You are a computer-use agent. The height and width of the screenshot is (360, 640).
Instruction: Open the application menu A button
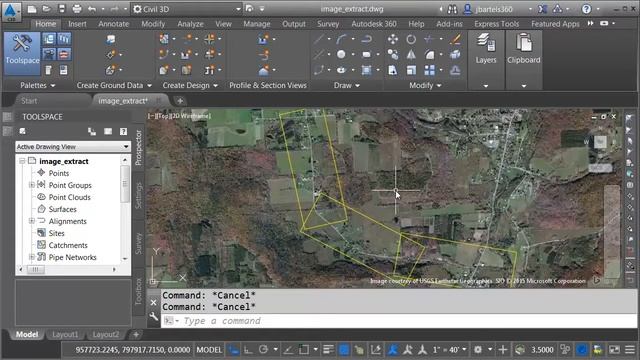11,11
